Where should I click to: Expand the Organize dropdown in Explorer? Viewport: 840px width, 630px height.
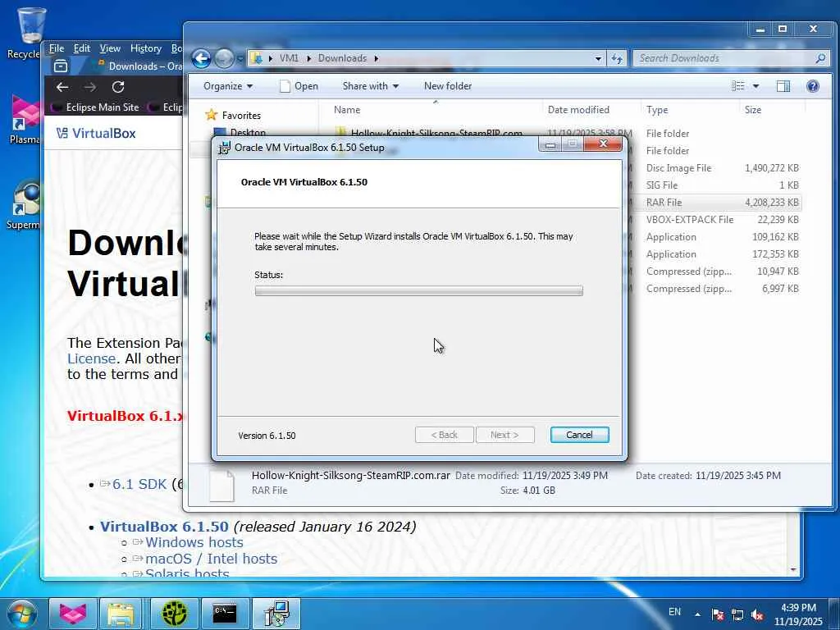click(228, 85)
